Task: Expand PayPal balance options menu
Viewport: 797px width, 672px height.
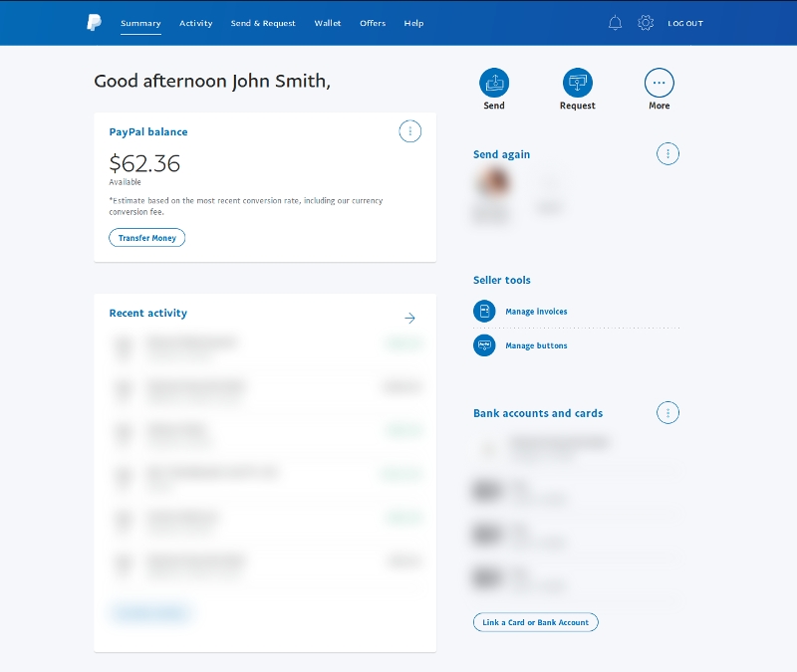Action: tap(409, 131)
